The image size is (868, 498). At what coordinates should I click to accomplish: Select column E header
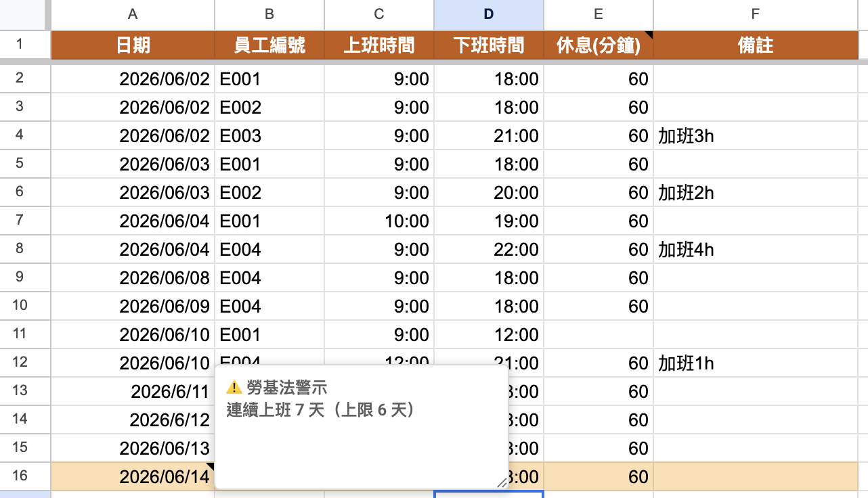click(599, 15)
